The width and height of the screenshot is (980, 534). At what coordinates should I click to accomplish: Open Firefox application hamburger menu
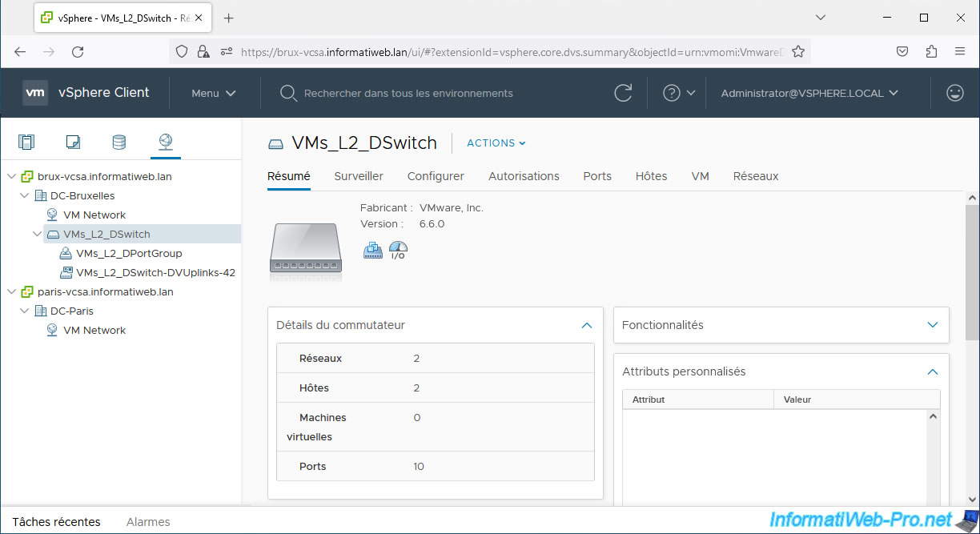[960, 51]
